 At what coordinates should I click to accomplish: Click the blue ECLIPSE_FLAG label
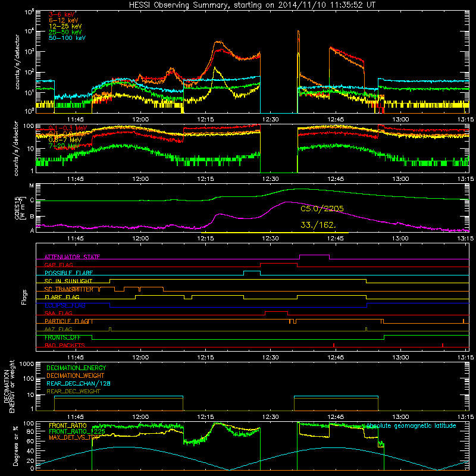click(65, 305)
